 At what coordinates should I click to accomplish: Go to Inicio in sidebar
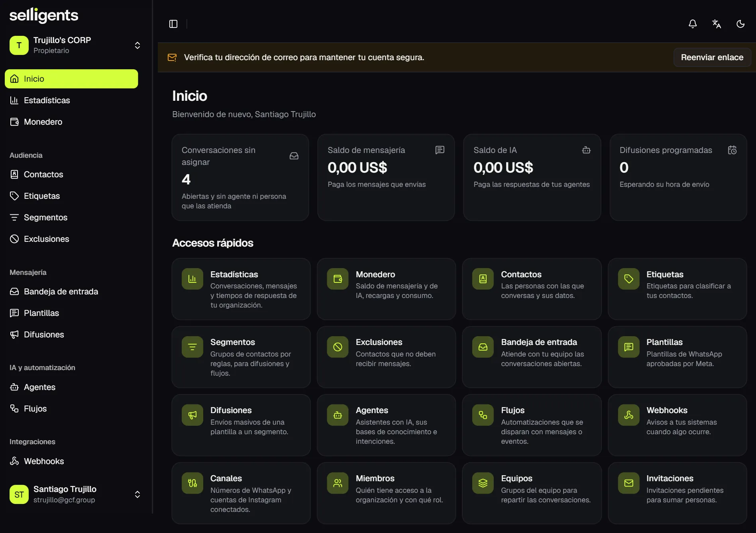pyautogui.click(x=71, y=79)
